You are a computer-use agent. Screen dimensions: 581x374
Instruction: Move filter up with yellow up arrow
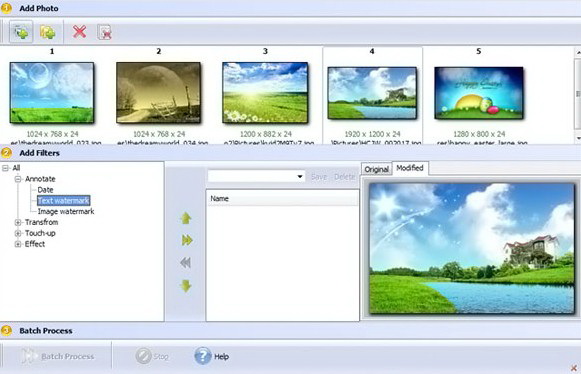(x=186, y=219)
